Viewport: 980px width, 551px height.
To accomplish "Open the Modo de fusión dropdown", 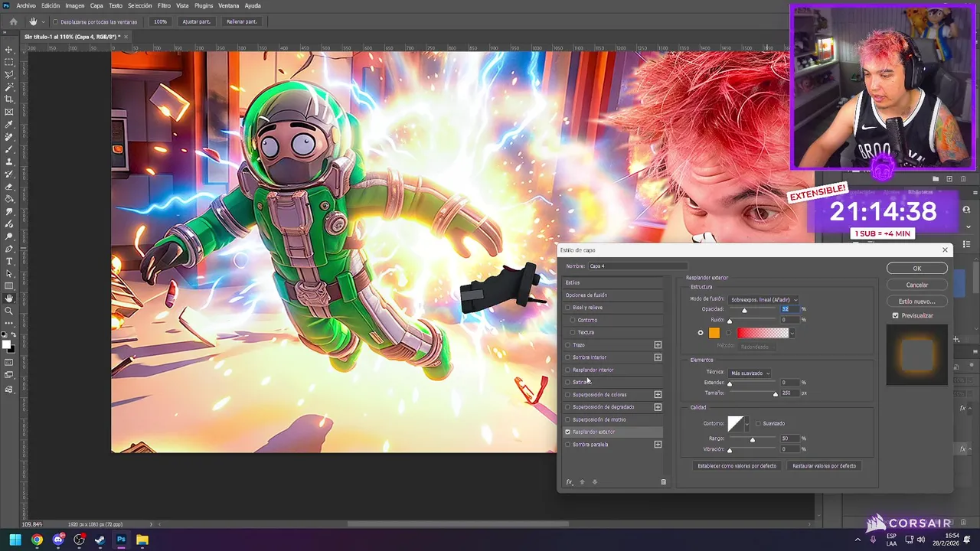I will pos(763,299).
